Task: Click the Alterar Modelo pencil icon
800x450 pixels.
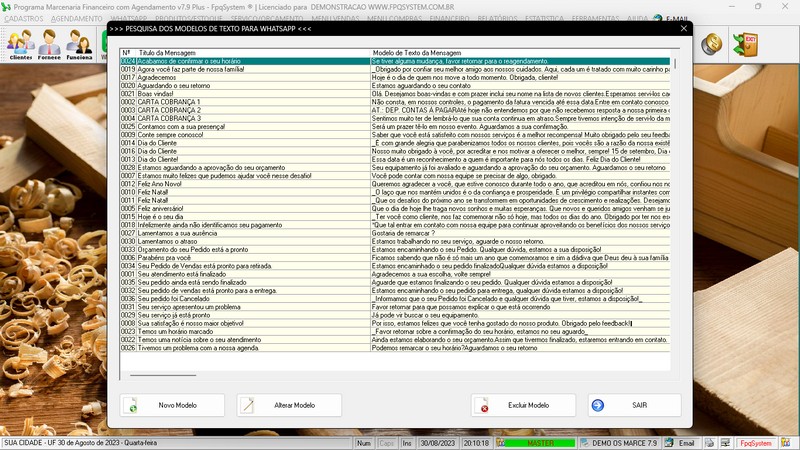Action: coord(247,405)
